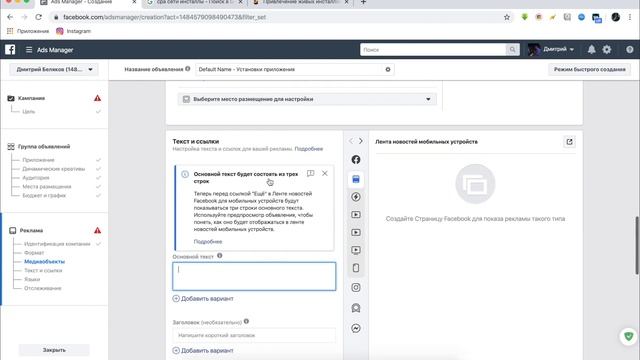Select the Группа объявлений section
The image size is (640, 360).
pos(44,147)
